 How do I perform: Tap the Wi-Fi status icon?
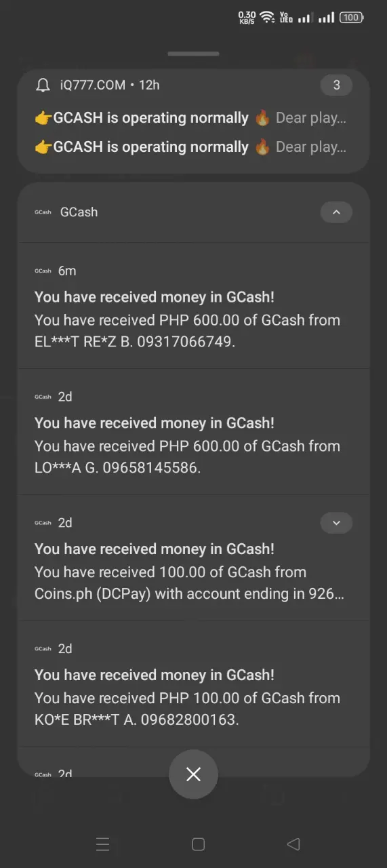click(x=267, y=17)
